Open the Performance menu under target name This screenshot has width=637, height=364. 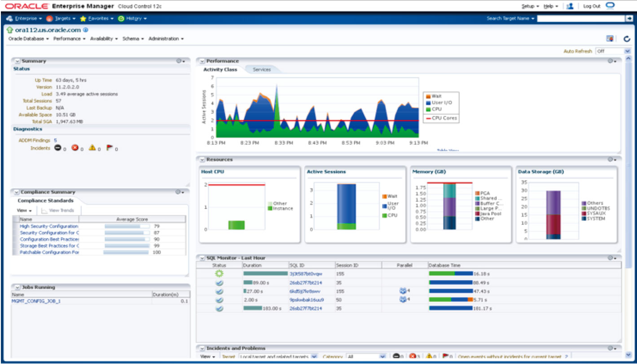pos(69,39)
